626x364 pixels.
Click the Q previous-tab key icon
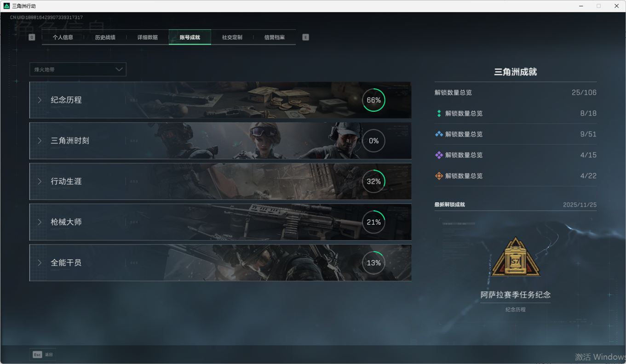point(32,37)
